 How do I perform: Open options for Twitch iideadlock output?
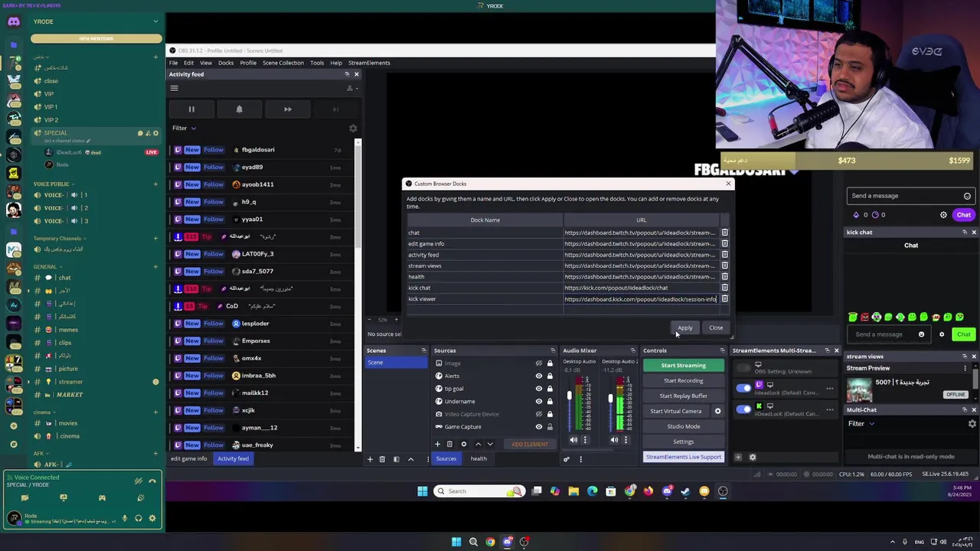pos(829,389)
